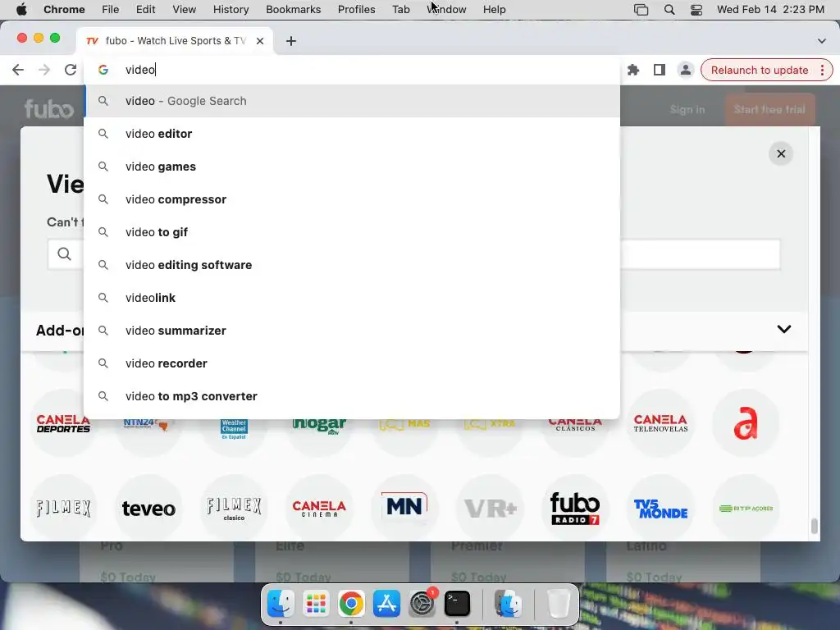Viewport: 840px width, 630px height.
Task: Select the red 'a' channel logo
Action: click(746, 423)
